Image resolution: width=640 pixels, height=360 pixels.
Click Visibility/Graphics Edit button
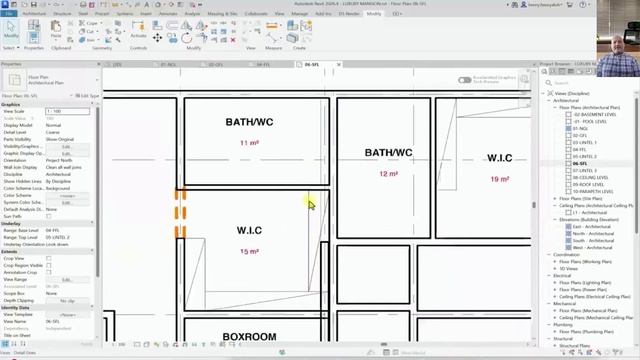pos(67,147)
